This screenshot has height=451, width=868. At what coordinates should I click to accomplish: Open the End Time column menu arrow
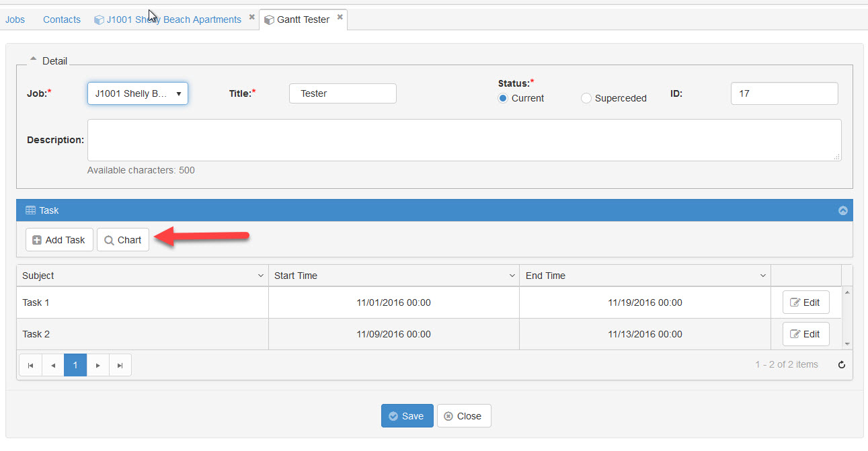coord(763,276)
